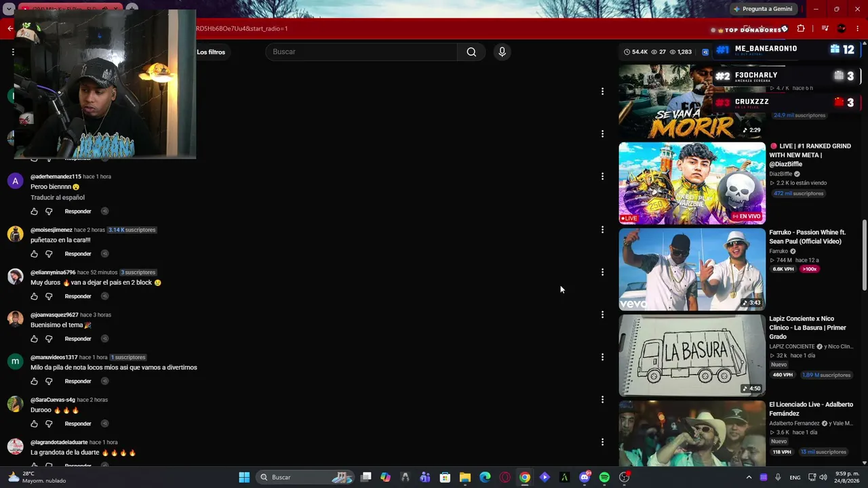Dislike the "Muy duros" comment by @eliannynina6796

click(49, 296)
